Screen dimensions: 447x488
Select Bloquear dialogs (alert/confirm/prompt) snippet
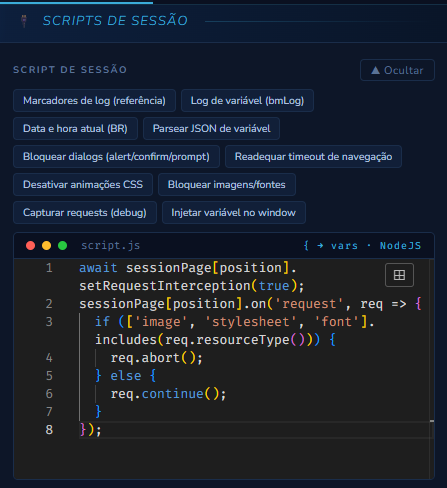116,156
